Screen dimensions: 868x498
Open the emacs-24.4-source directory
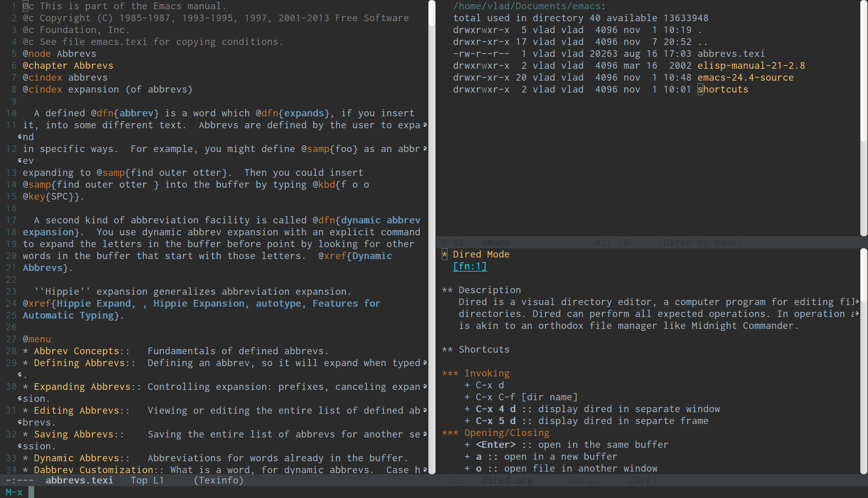746,78
